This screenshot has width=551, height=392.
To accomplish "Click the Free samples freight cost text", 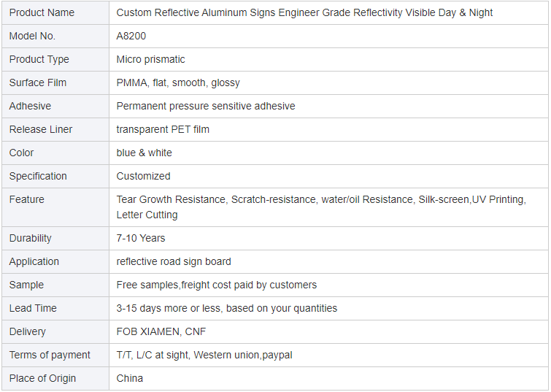I will click(x=217, y=285).
